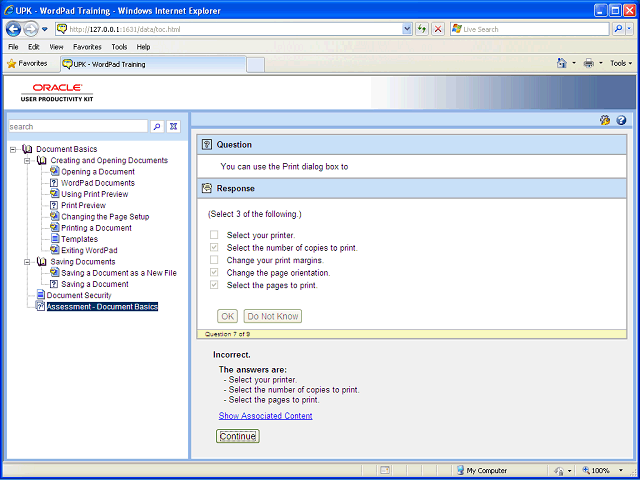Click the OK button
Image resolution: width=640 pixels, height=480 pixels.
[228, 316]
